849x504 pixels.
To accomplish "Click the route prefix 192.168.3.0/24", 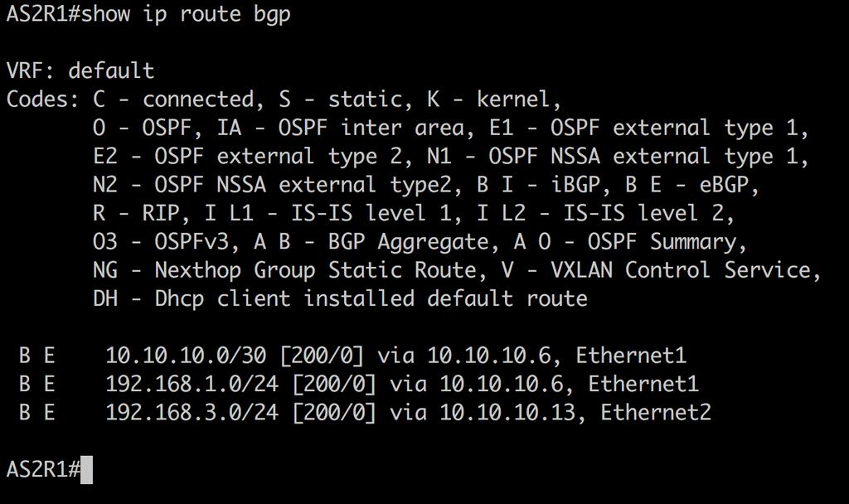I will 192,413.
